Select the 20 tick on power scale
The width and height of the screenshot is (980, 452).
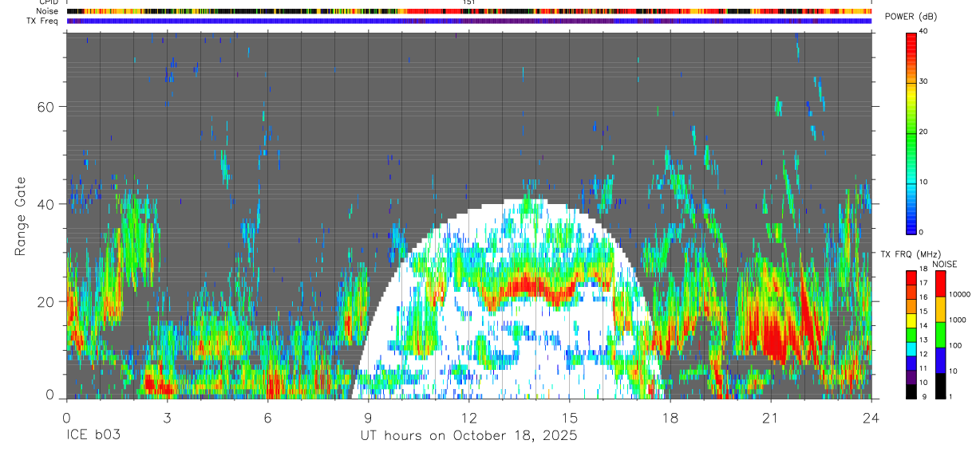(923, 132)
